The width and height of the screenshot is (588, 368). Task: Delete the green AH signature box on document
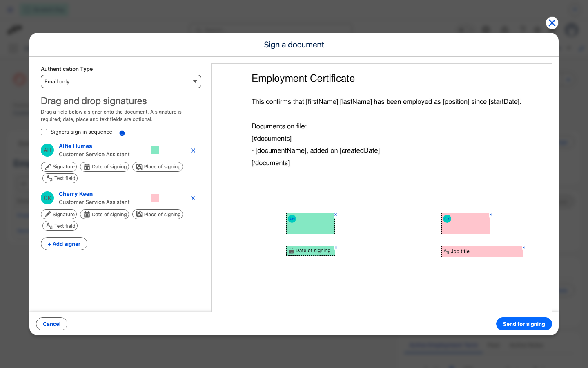(336, 215)
